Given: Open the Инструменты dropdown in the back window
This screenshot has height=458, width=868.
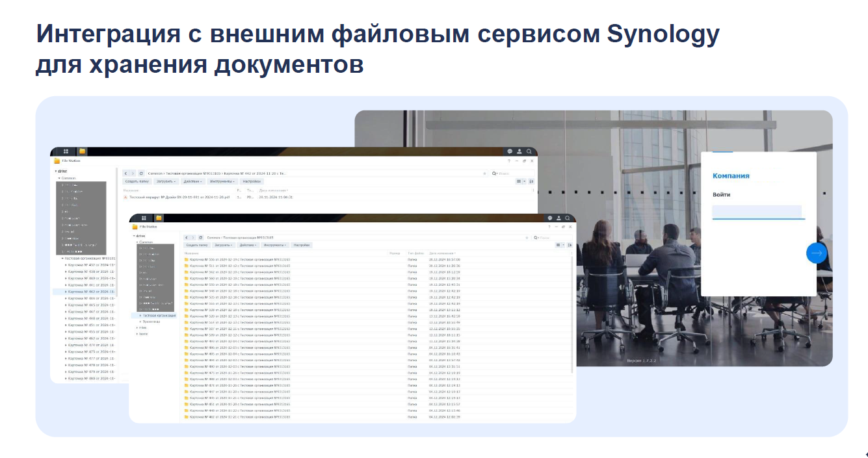Looking at the screenshot, I should click(222, 181).
